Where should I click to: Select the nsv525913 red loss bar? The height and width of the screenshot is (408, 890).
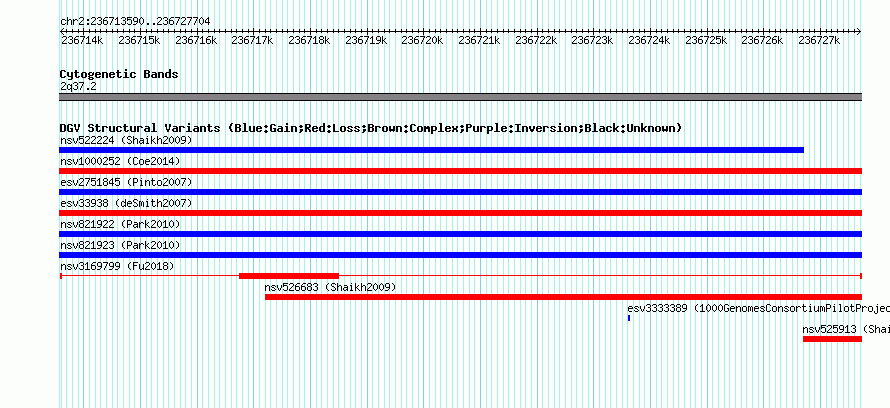[x=832, y=339]
